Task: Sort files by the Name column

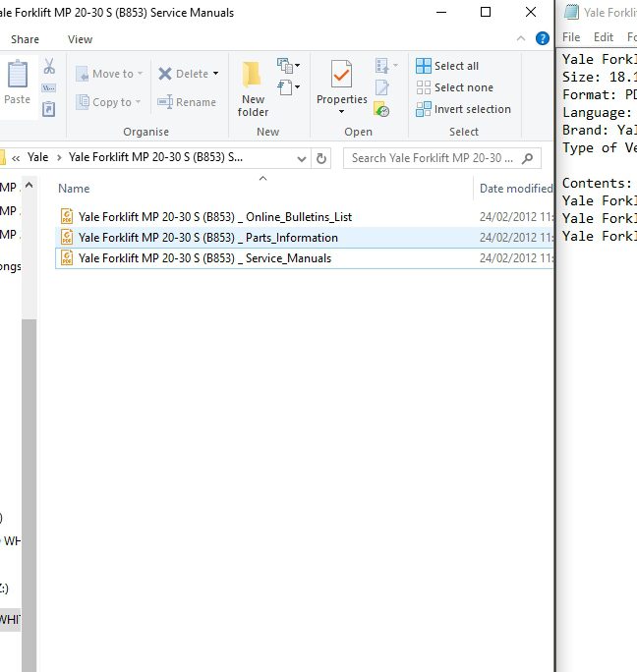Action: click(74, 189)
